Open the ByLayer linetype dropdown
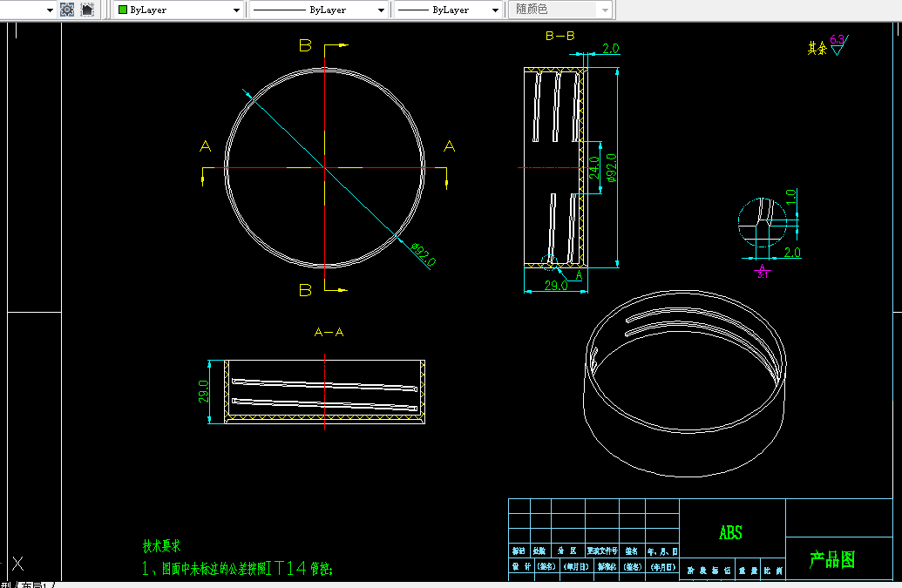Screen dimensions: 902x588 (x=381, y=10)
